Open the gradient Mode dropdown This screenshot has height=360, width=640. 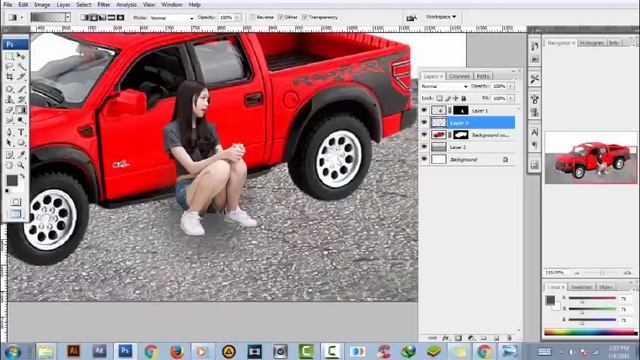click(171, 18)
